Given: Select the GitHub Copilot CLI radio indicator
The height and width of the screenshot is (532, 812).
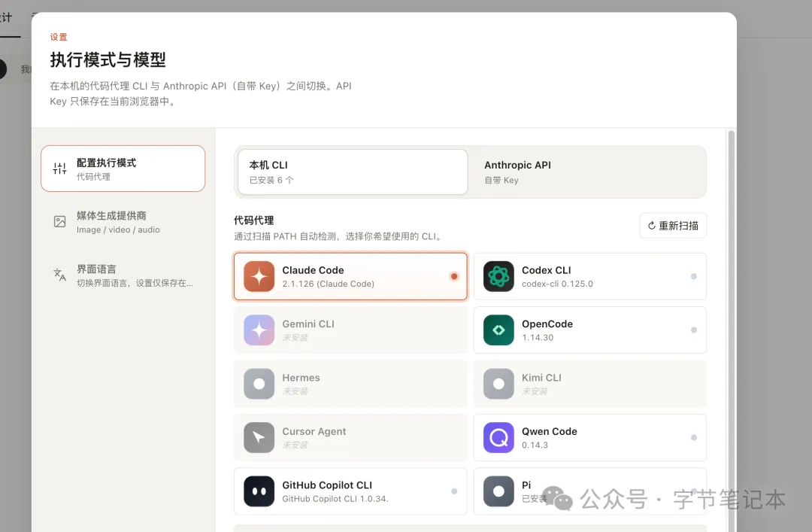Looking at the screenshot, I should tap(454, 491).
